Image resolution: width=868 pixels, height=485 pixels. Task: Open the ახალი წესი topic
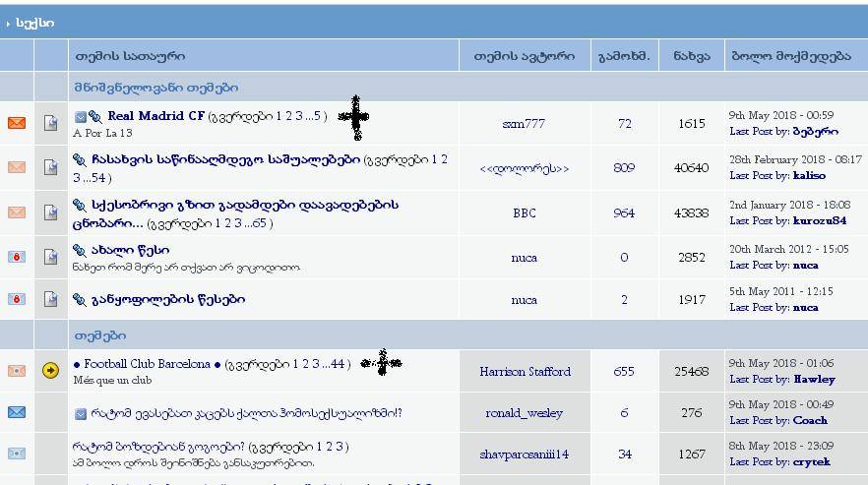click(130, 250)
